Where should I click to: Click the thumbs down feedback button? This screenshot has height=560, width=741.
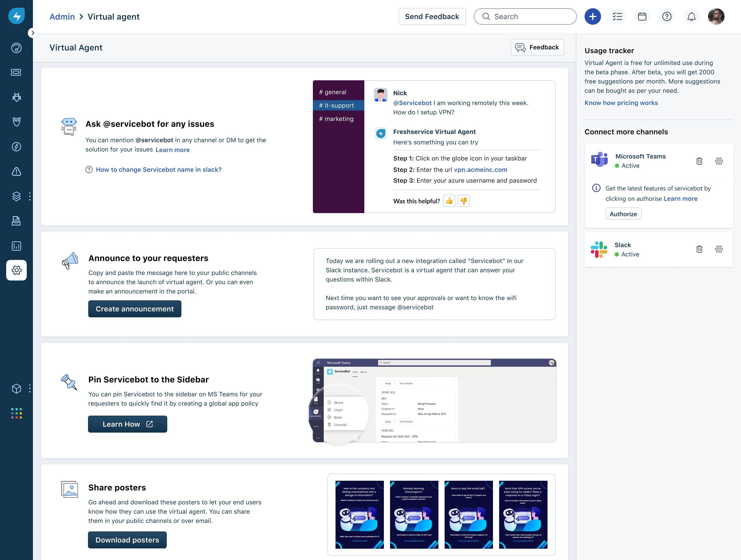[x=464, y=201]
